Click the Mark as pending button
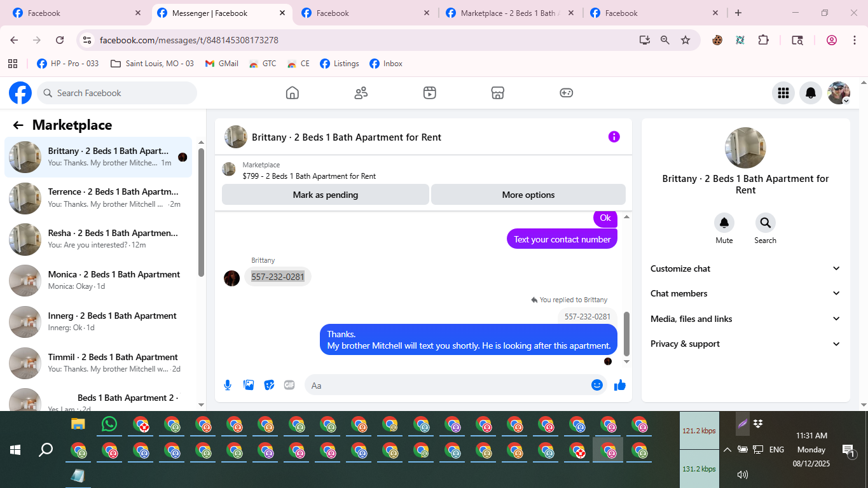Image resolution: width=868 pixels, height=488 pixels. tap(326, 195)
